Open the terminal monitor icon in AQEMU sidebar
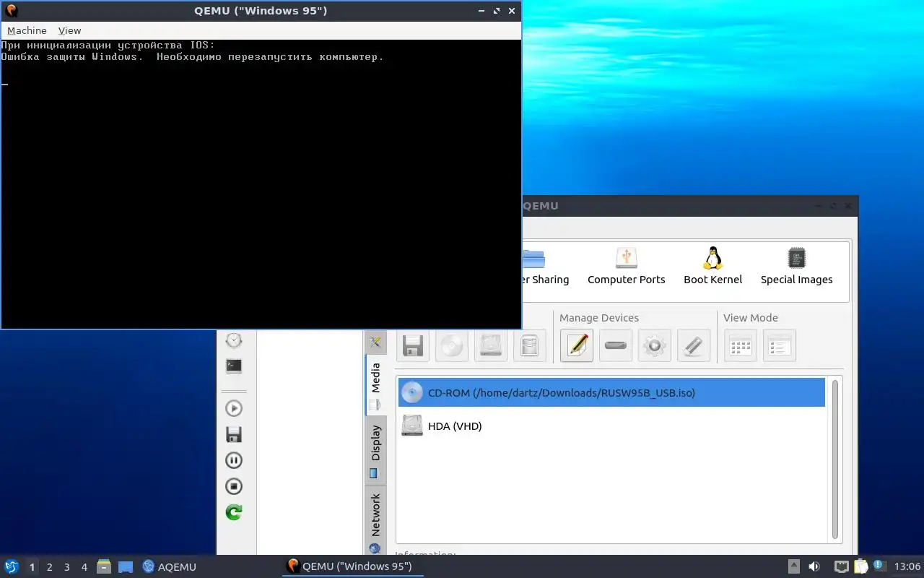 pos(234,366)
